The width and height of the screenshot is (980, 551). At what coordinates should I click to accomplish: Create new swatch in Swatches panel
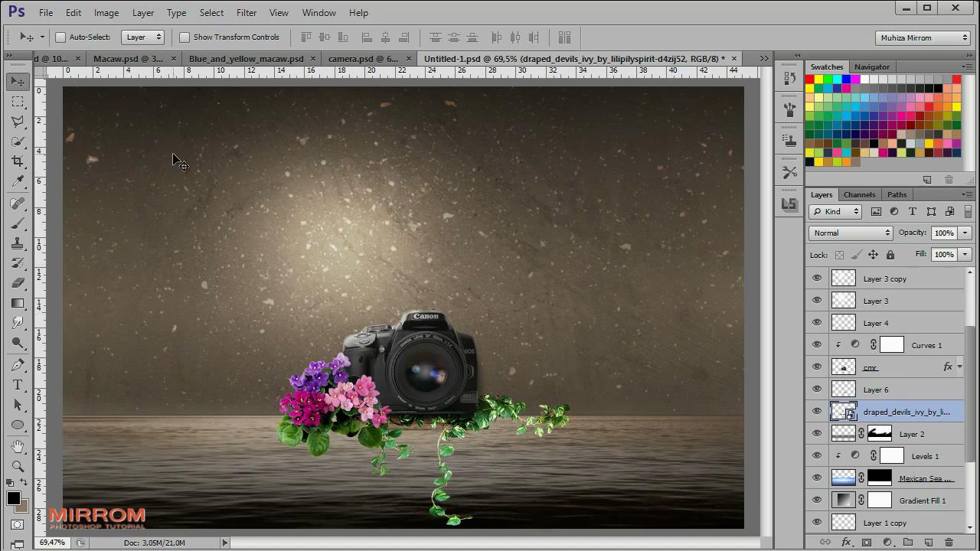click(x=927, y=180)
